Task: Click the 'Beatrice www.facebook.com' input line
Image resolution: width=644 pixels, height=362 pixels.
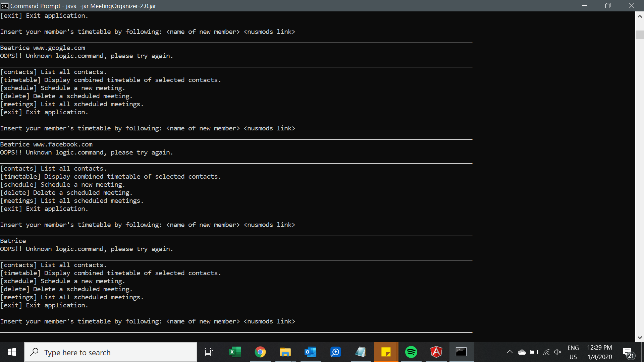Action: (46, 144)
